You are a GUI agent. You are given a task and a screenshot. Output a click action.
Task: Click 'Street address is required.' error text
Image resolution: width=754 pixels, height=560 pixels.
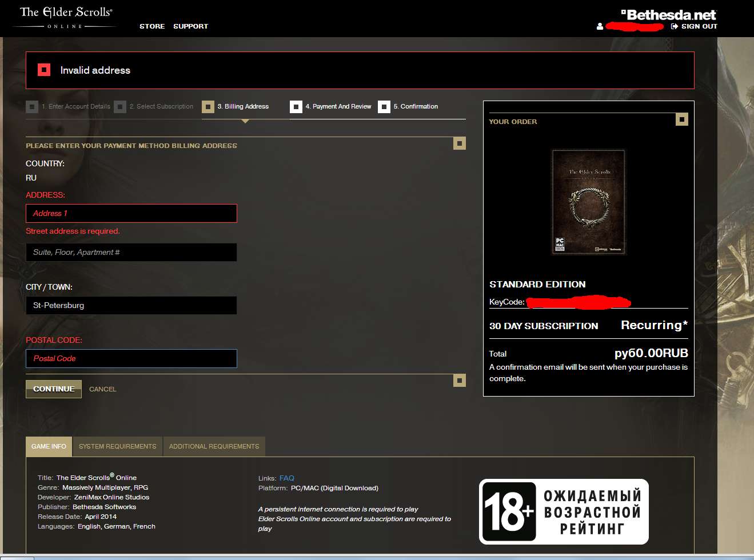[73, 231]
